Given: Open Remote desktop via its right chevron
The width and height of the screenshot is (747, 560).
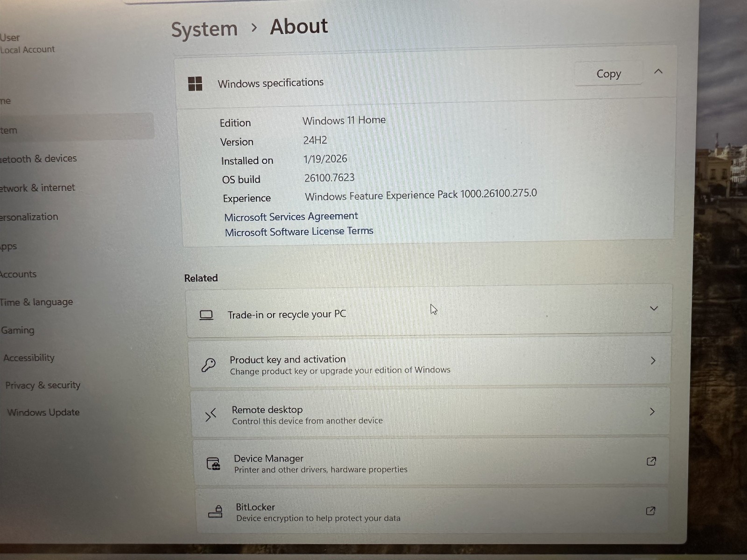Looking at the screenshot, I should coord(652,412).
